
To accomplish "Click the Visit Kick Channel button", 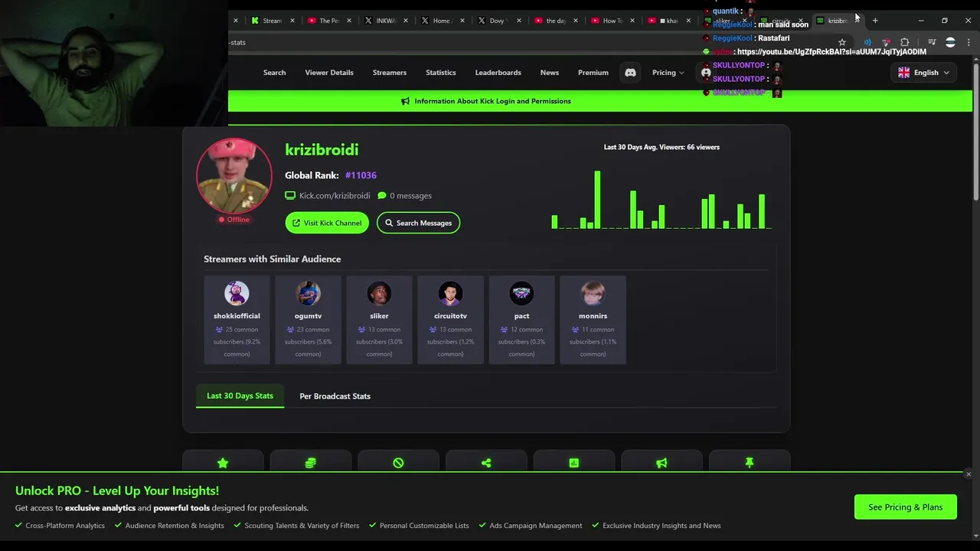I will [x=327, y=223].
